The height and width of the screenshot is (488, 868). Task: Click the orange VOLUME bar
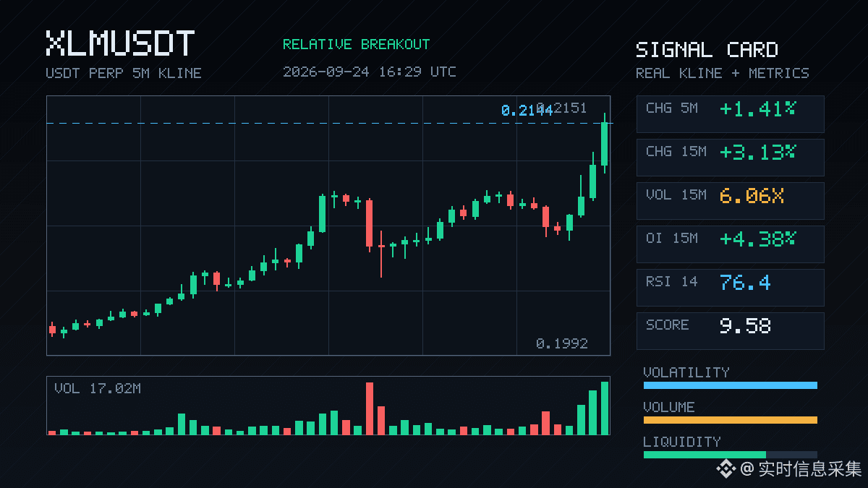point(730,420)
